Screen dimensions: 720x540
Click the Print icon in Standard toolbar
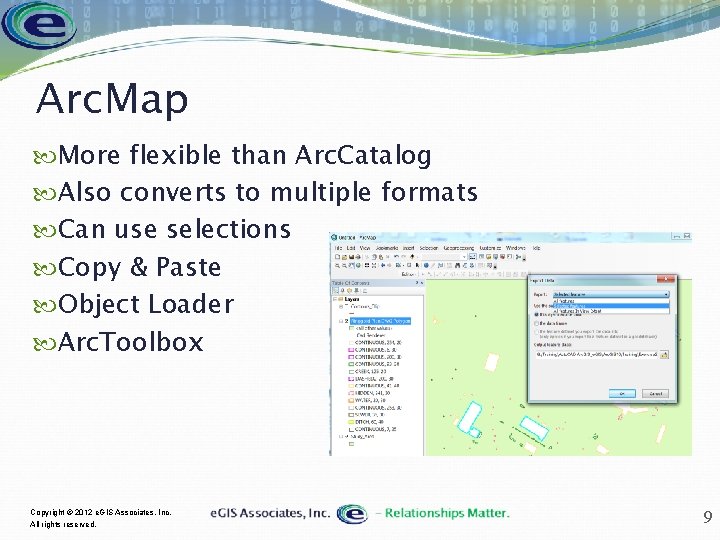click(x=358, y=257)
